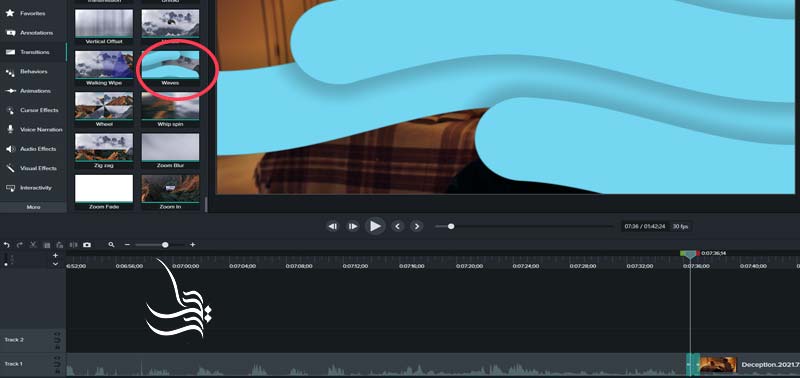The image size is (800, 378).
Task: Click the Cut scissors icon
Action: click(x=33, y=245)
